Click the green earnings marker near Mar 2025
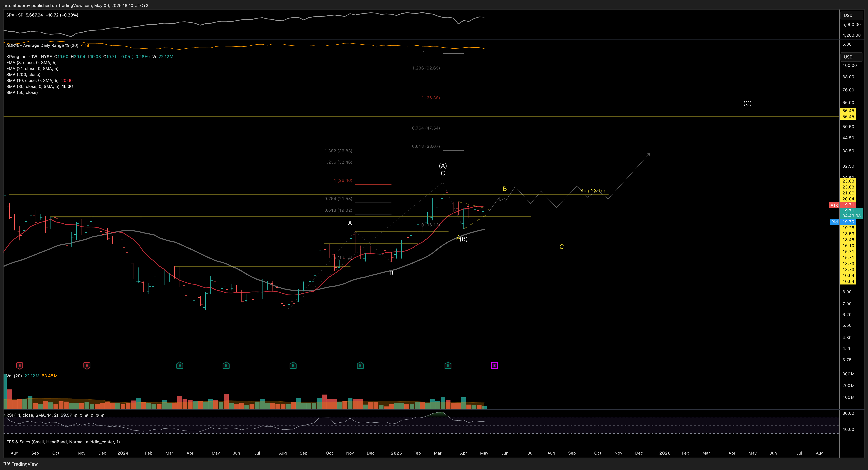This screenshot has width=868, height=470. 448,365
